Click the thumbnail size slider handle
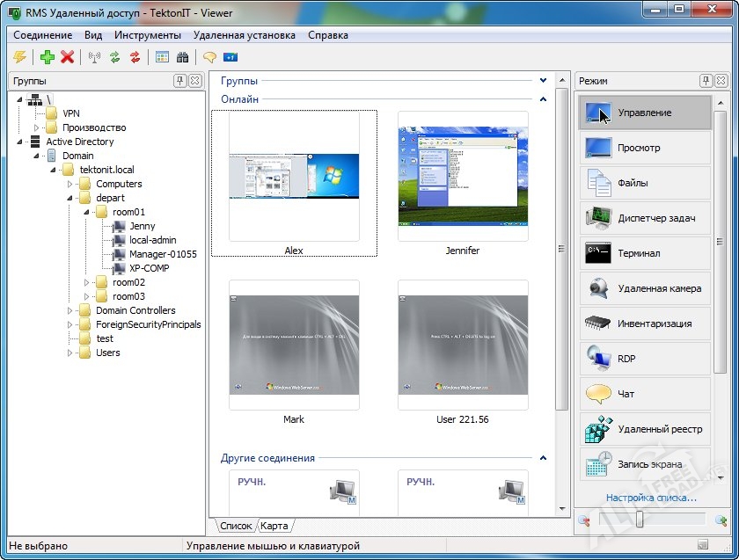Viewport: 739px width, 560px height. [640, 520]
